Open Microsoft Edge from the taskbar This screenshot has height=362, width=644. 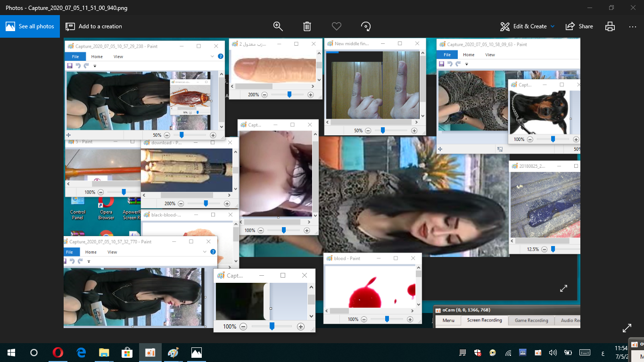pos(81,352)
